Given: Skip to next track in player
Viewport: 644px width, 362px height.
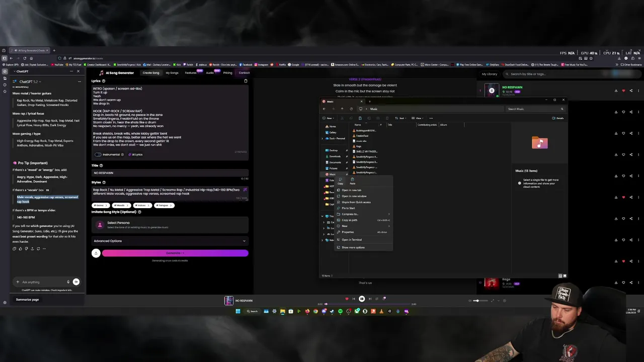Looking at the screenshot, I should coord(370,299).
